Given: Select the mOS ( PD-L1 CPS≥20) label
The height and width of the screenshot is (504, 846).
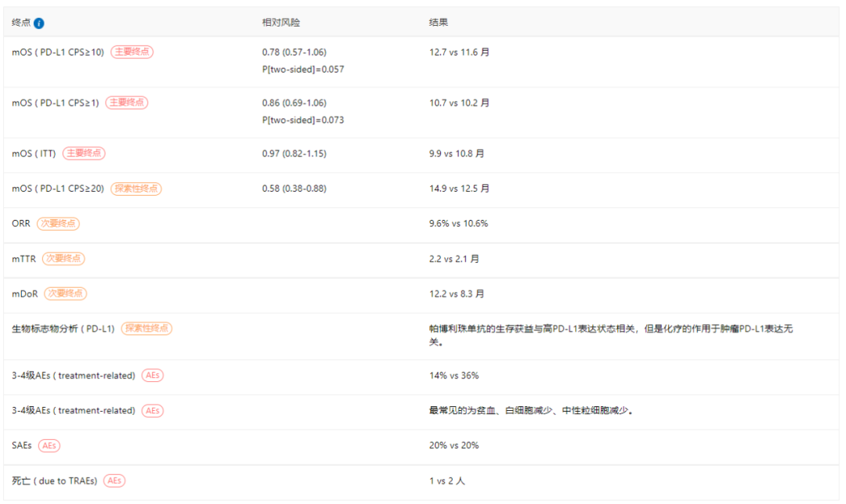Looking at the screenshot, I should (58, 189).
